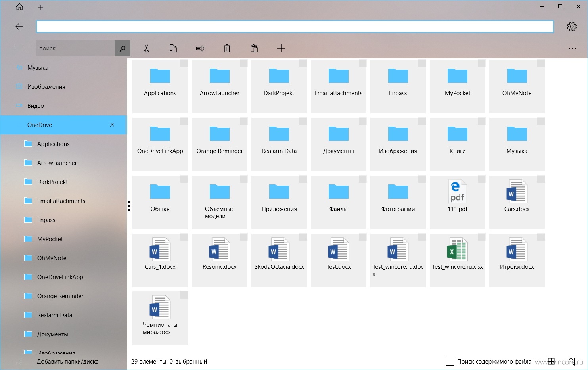Open the Cars_1.docx file tile
588x370 pixels.
(x=160, y=260)
